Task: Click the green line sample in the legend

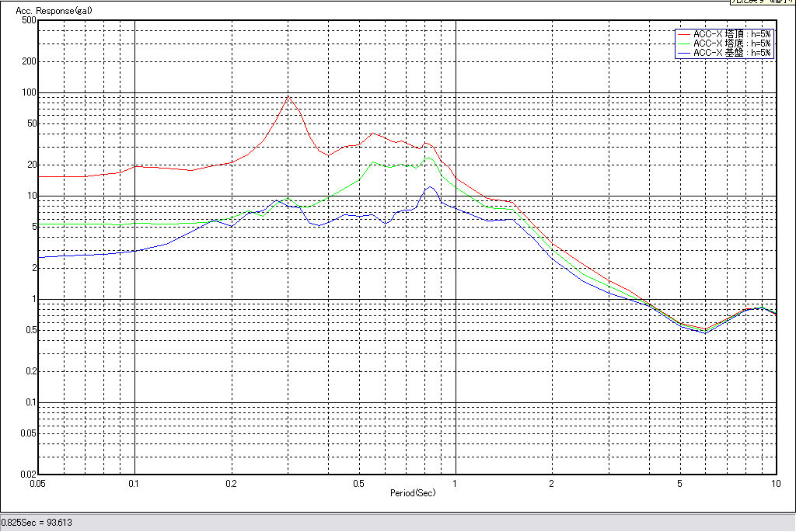Action: [683, 43]
